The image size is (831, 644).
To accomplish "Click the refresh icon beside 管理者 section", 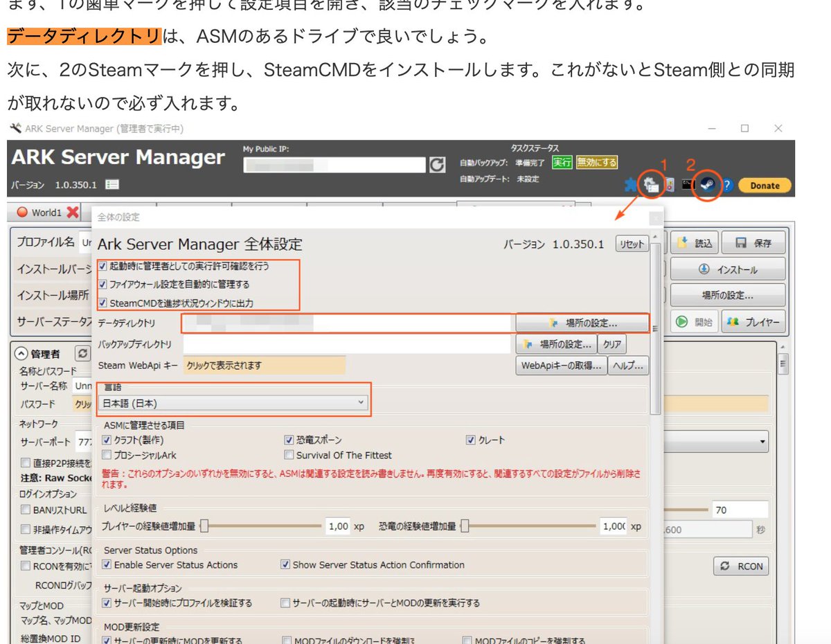I will [x=83, y=353].
